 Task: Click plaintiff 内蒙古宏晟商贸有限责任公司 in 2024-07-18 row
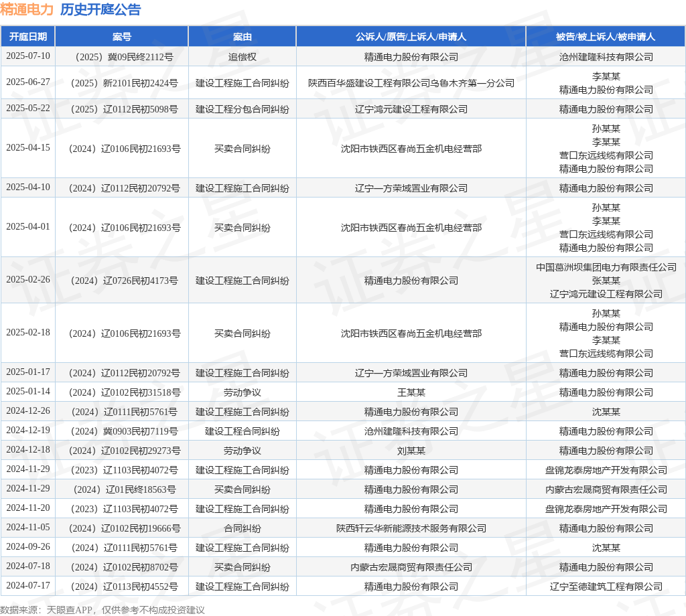[411, 568]
